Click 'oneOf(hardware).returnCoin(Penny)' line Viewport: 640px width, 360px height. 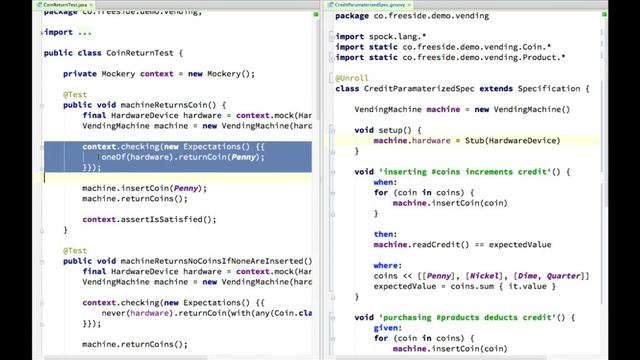point(183,157)
